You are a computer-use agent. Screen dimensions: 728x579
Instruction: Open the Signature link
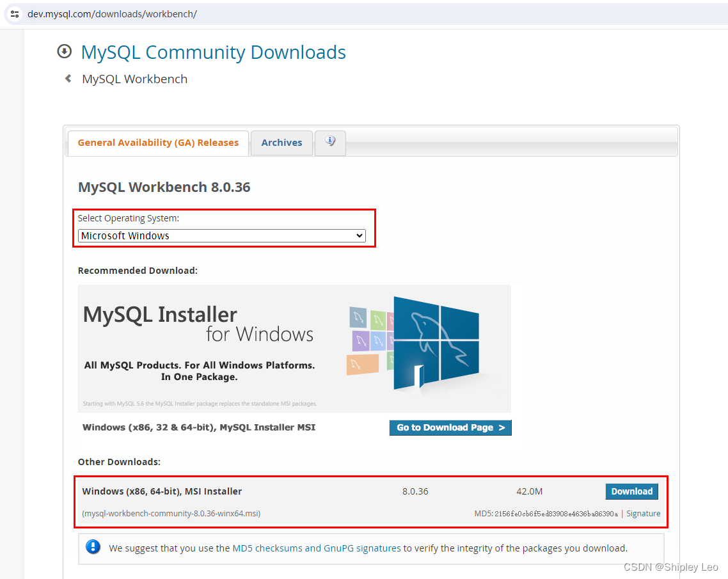pyautogui.click(x=643, y=514)
